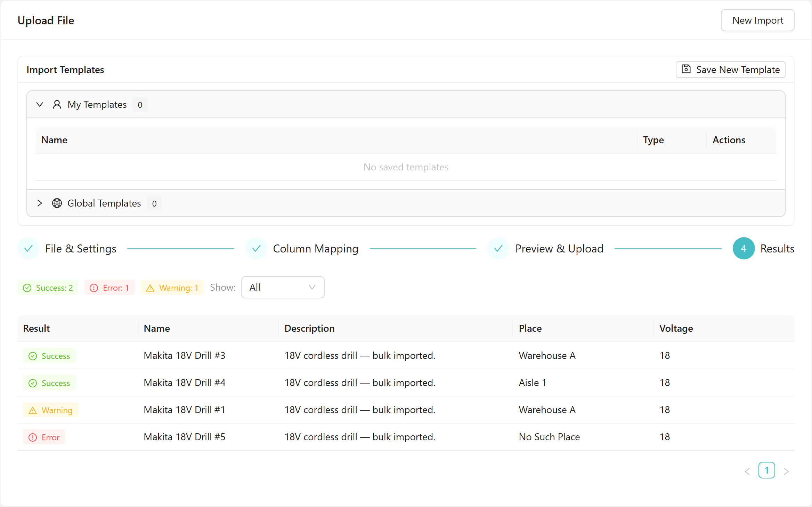The image size is (812, 507).
Task: Toggle the Warning: 1 filter tag
Action: [172, 288]
